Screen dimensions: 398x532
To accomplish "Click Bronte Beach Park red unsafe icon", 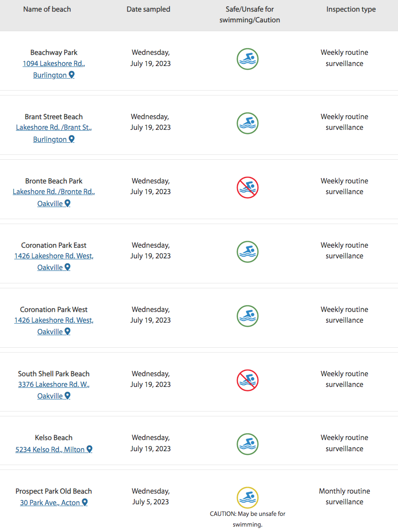I will (x=247, y=187).
